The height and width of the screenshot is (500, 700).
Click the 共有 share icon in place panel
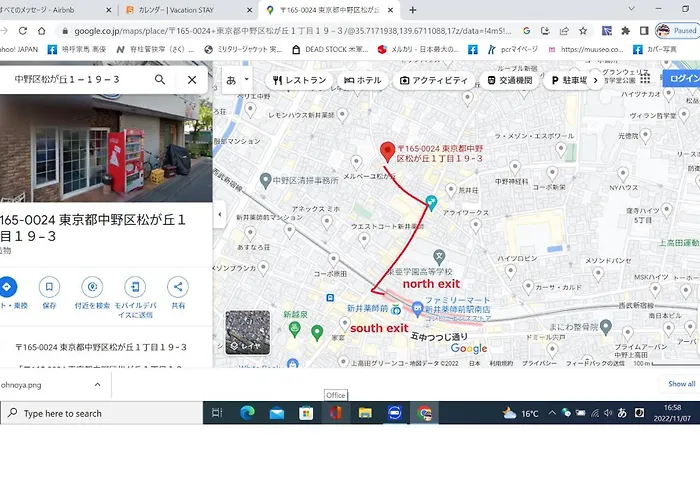[x=178, y=287]
